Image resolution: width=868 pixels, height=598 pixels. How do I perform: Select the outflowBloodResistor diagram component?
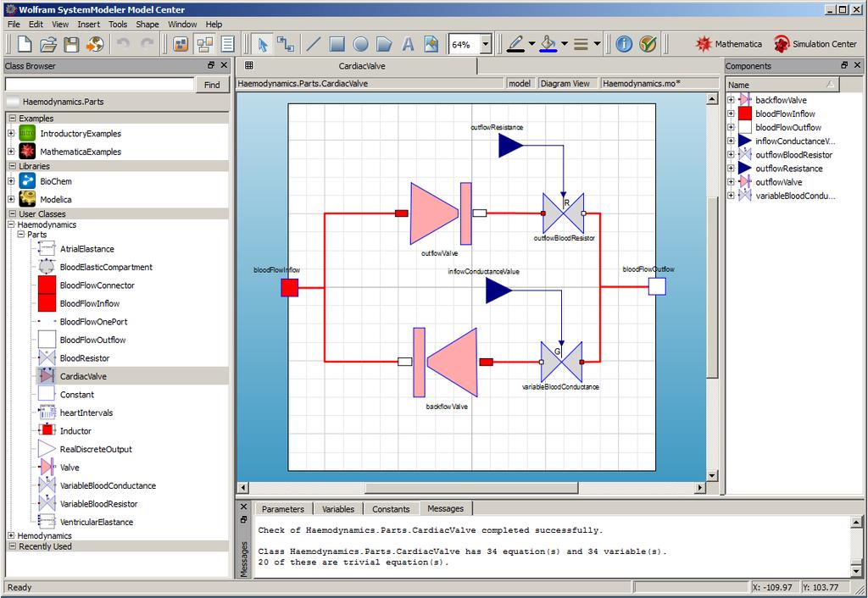click(564, 213)
